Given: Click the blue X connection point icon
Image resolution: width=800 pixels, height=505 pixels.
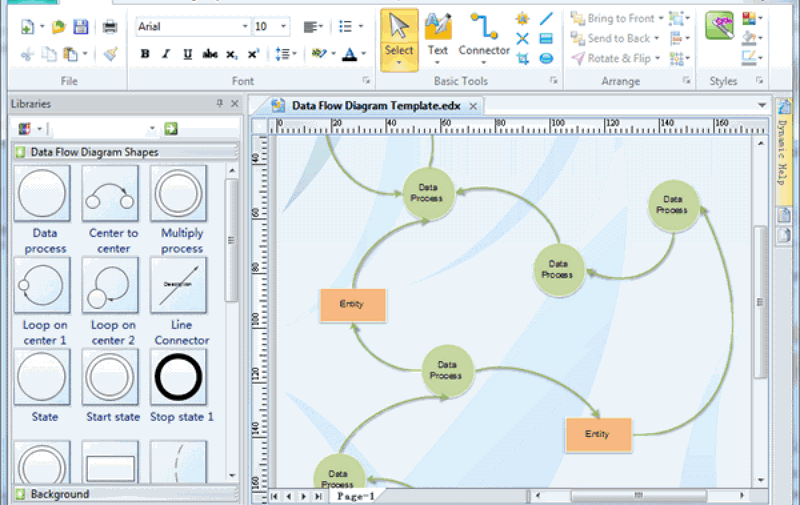Looking at the screenshot, I should click(522, 39).
